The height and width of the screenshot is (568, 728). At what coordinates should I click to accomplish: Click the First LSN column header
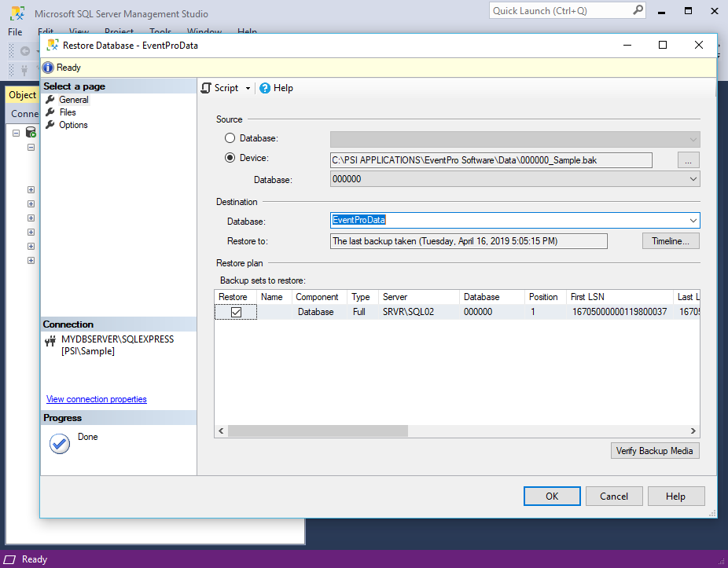click(620, 297)
